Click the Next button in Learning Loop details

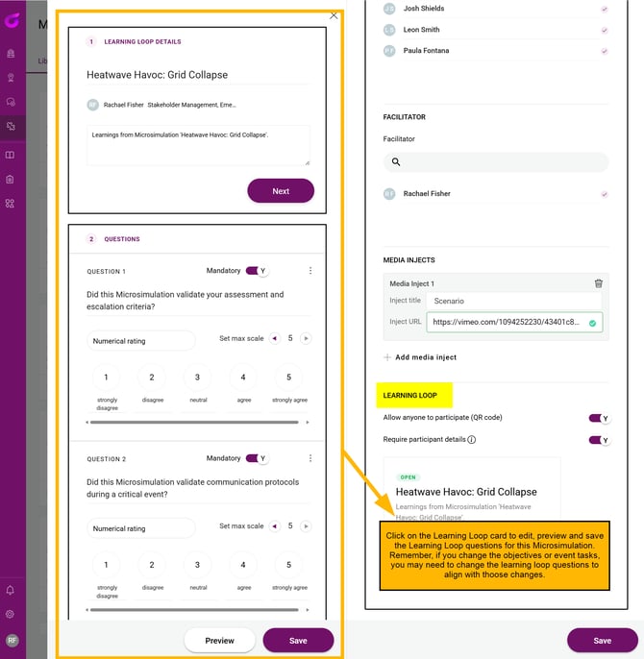281,191
